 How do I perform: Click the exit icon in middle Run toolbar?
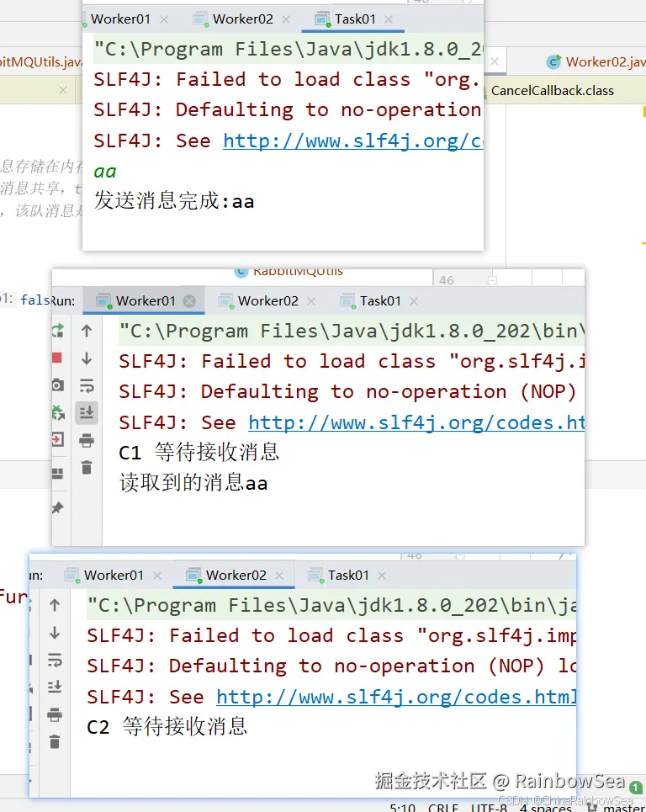tap(58, 440)
